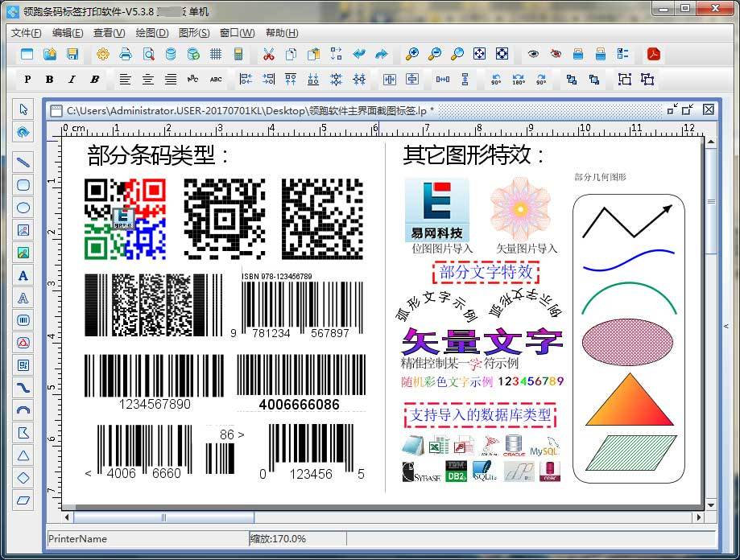Image resolution: width=740 pixels, height=560 pixels.
Task: Click the horizontal scrollbar right arrow
Action: (x=699, y=517)
